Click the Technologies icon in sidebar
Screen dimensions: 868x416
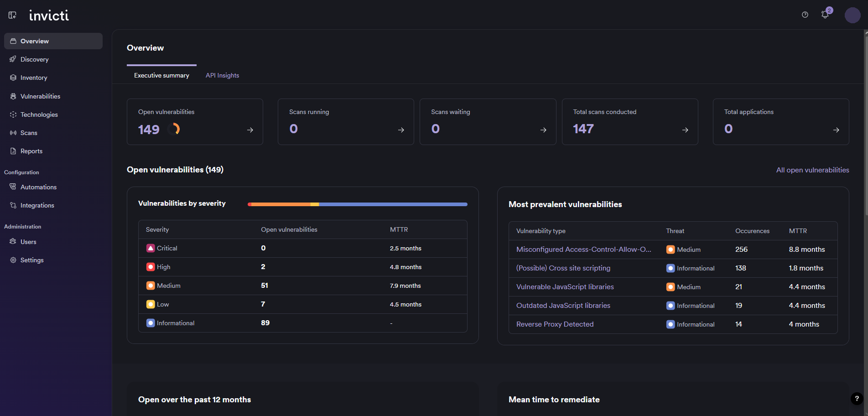(x=13, y=114)
